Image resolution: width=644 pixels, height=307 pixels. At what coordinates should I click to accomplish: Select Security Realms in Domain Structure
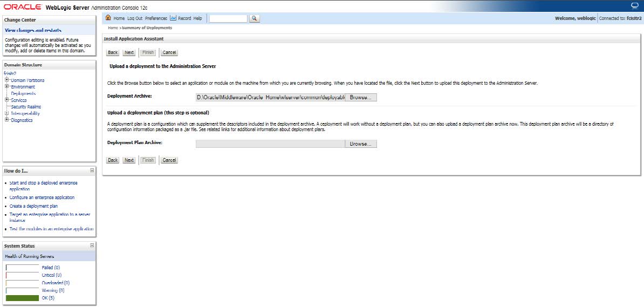(26, 107)
